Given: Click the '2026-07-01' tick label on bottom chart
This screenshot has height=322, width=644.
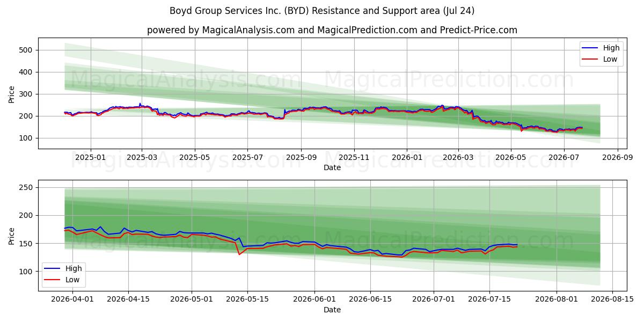Looking at the screenshot, I should (434, 301).
